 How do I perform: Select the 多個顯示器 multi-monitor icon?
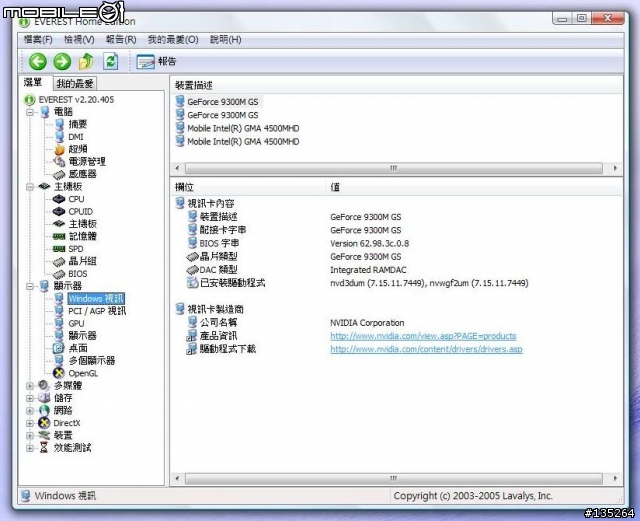click(60, 361)
